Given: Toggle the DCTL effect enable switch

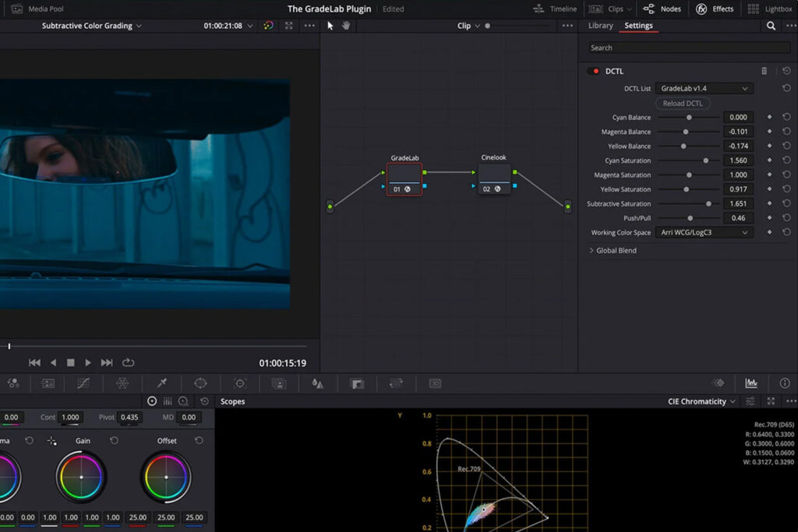Looking at the screenshot, I should (x=595, y=71).
